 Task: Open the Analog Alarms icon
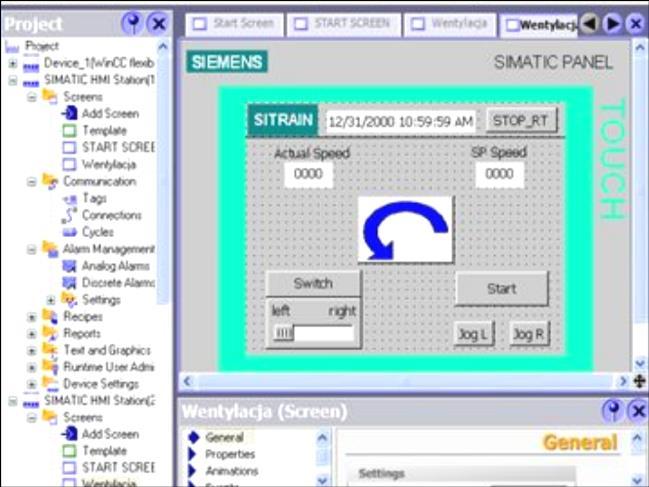click(69, 266)
